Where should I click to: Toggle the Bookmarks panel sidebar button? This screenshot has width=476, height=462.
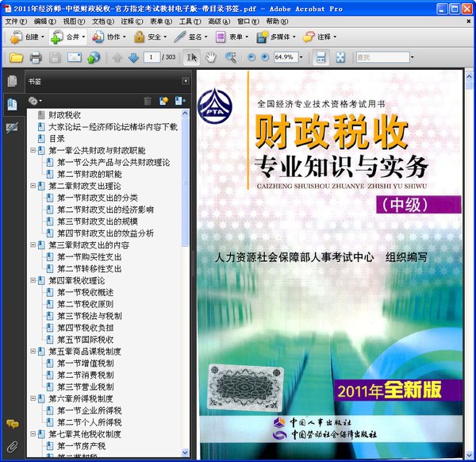tap(12, 104)
